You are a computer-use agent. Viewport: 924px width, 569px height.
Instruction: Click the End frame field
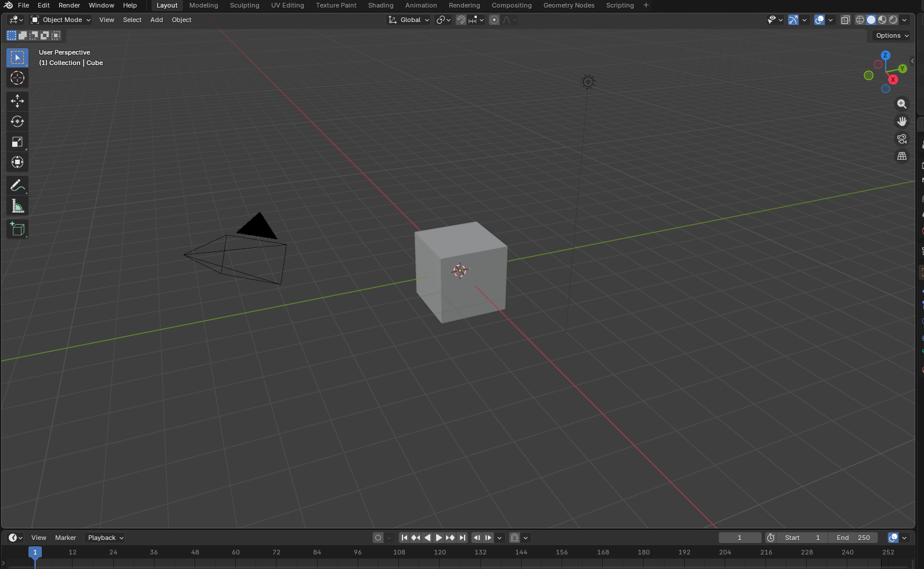(x=853, y=538)
